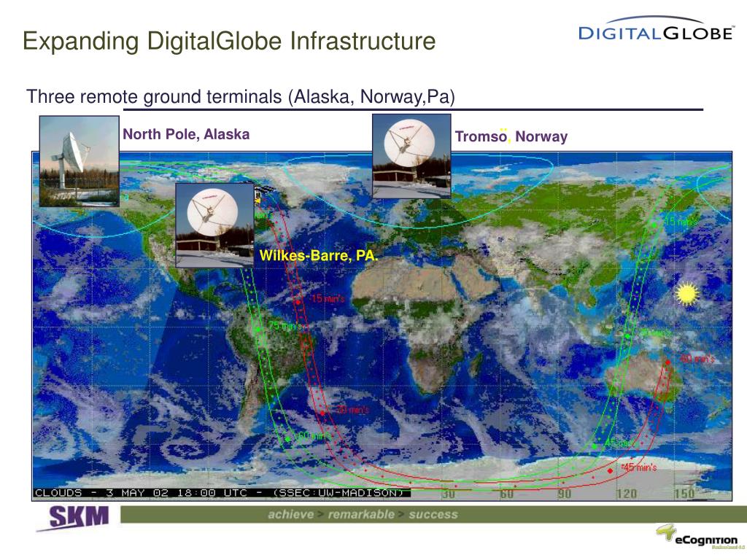Click the red '15 min's' orbit label
Viewport: 747px width, 560px height.
[x=327, y=298]
